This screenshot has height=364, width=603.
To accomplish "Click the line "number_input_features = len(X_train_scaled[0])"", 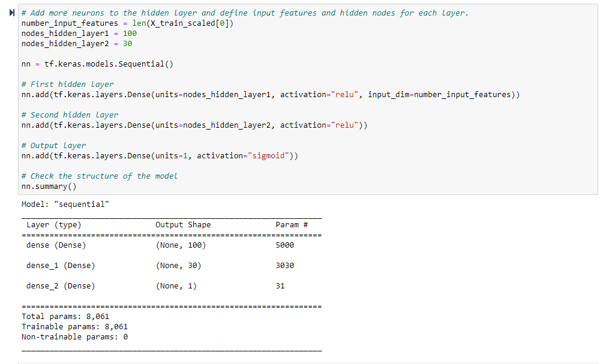I will [x=127, y=23].
